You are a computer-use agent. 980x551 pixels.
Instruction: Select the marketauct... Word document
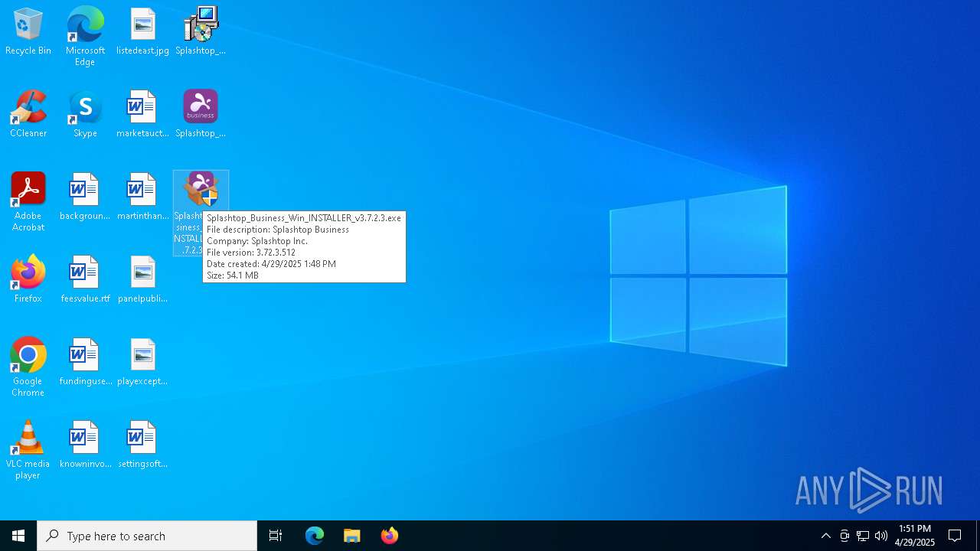pos(142,115)
